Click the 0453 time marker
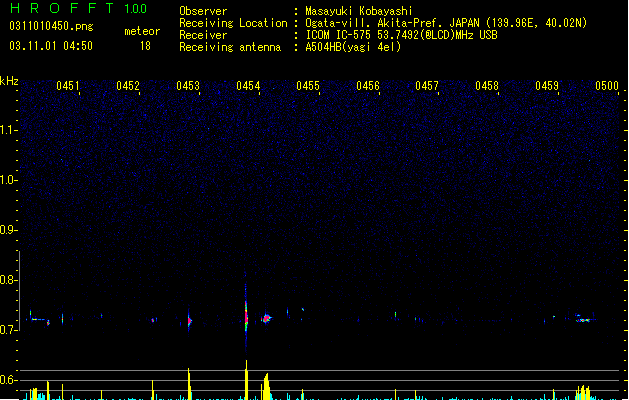Screen dimensions: 629x400 (188, 86)
